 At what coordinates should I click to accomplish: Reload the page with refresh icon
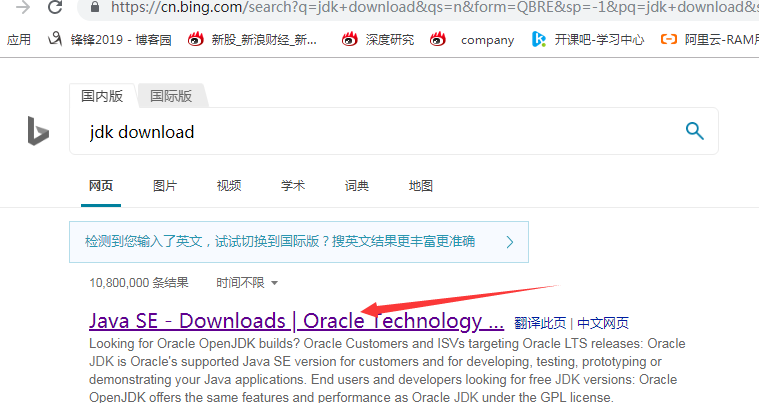point(55,7)
